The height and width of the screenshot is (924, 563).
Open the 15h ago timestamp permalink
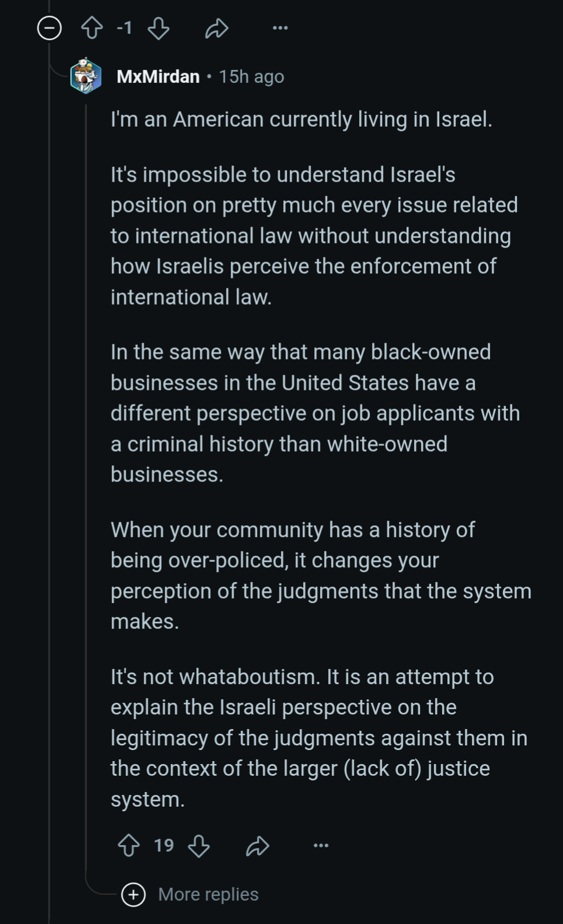click(x=252, y=76)
